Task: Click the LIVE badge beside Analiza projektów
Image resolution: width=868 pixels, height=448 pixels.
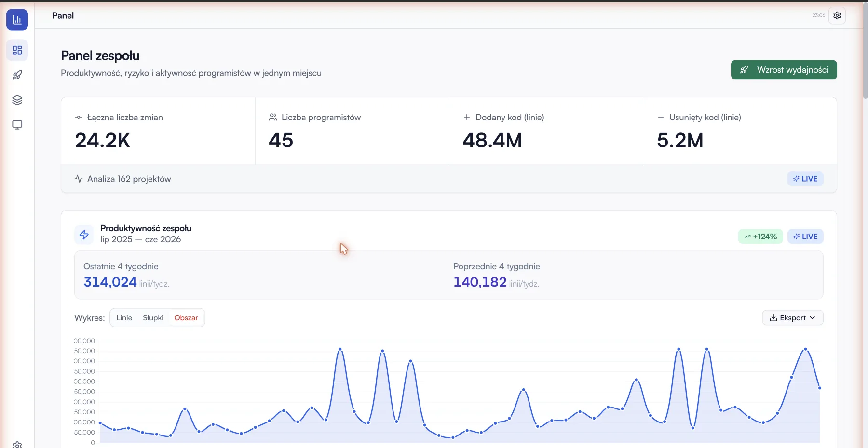Action: tap(805, 179)
